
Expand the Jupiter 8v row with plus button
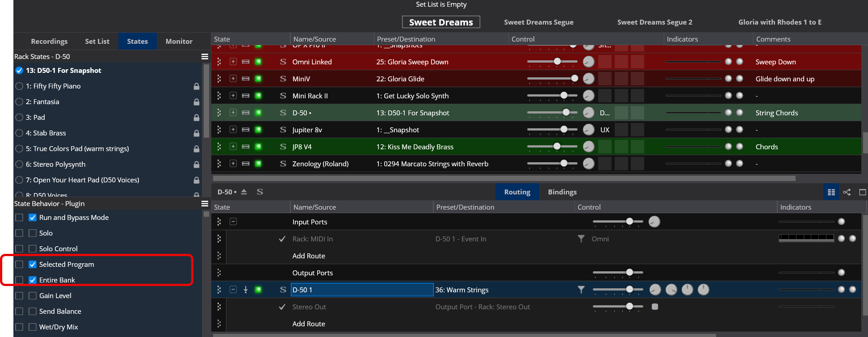[x=233, y=130]
